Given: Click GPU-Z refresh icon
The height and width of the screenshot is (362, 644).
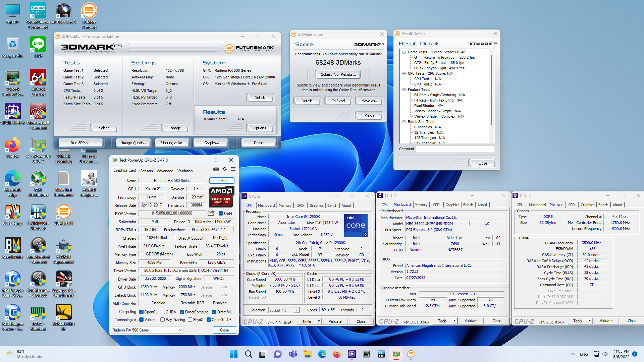Looking at the screenshot, I should pos(225,169).
